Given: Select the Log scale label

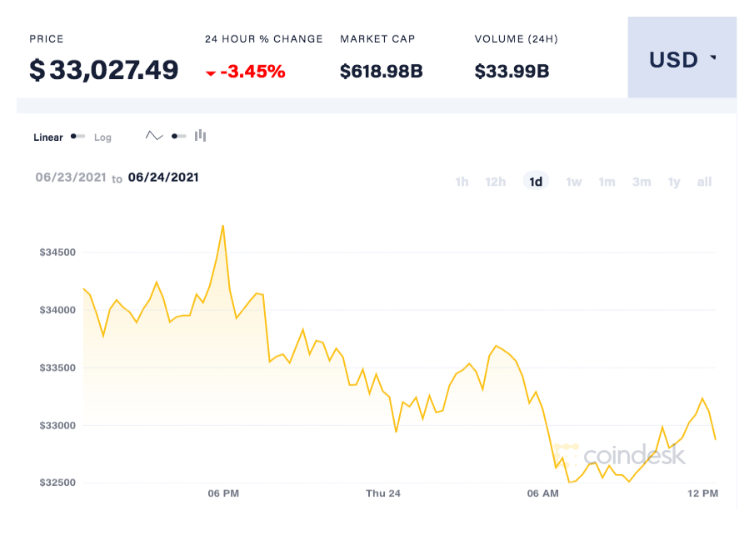Looking at the screenshot, I should pos(102,137).
